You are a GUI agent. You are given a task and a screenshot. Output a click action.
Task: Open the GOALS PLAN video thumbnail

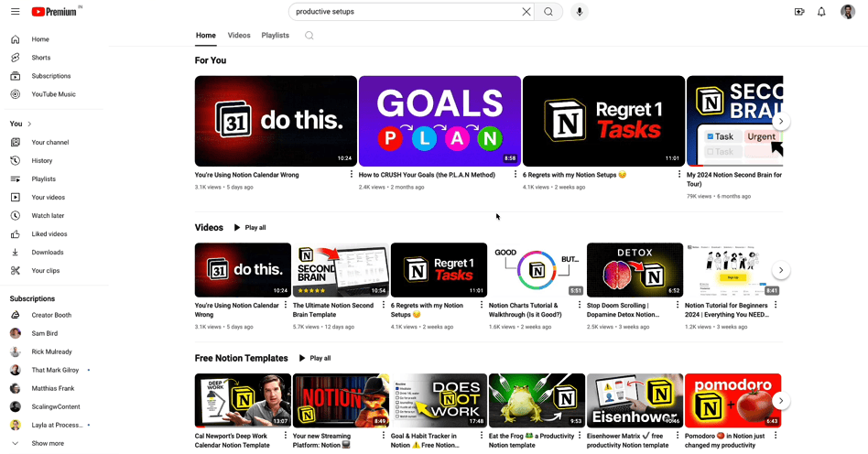pyautogui.click(x=439, y=120)
